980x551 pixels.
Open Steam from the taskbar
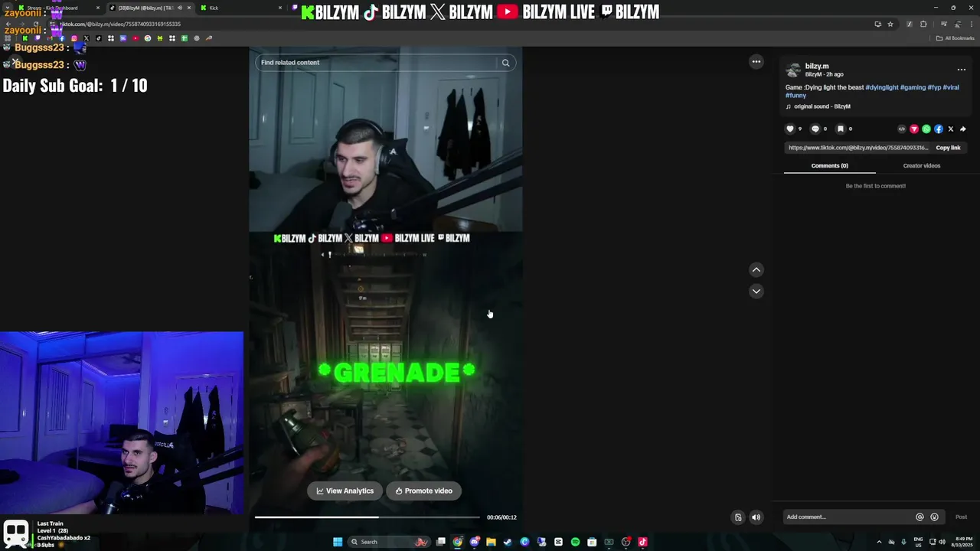[x=508, y=542]
